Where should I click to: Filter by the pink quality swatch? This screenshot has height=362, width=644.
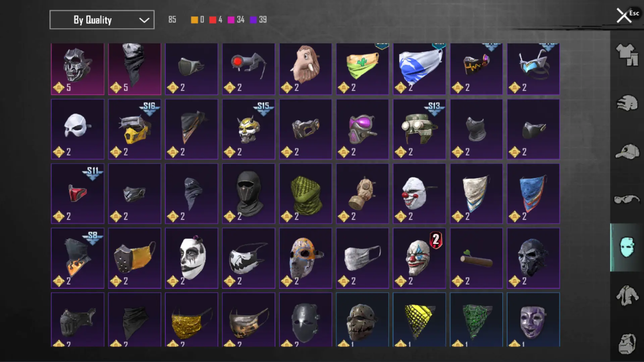click(x=231, y=20)
